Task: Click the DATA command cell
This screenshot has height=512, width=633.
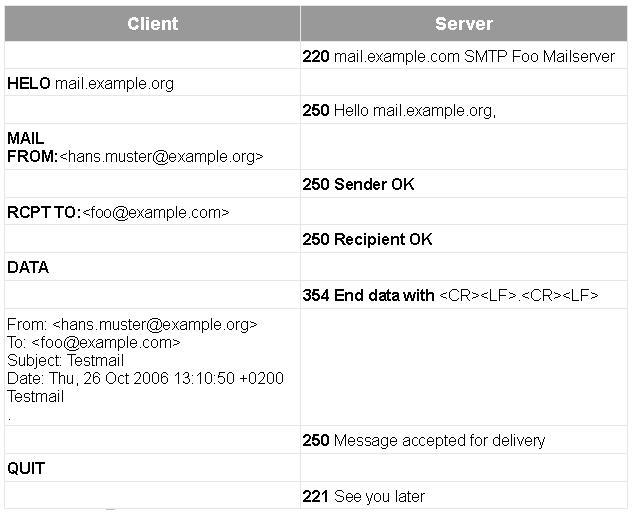Action: (28, 267)
